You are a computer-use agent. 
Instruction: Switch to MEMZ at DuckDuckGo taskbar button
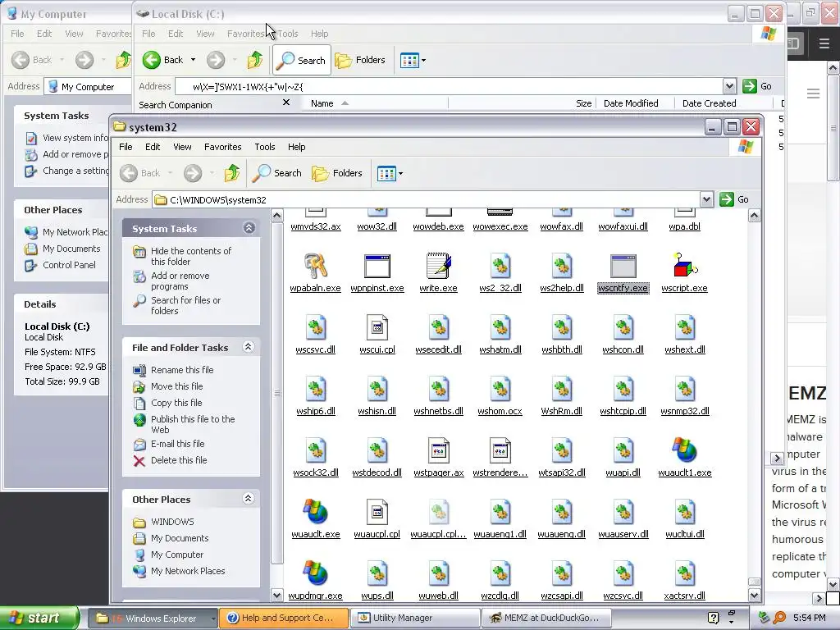tap(546, 619)
